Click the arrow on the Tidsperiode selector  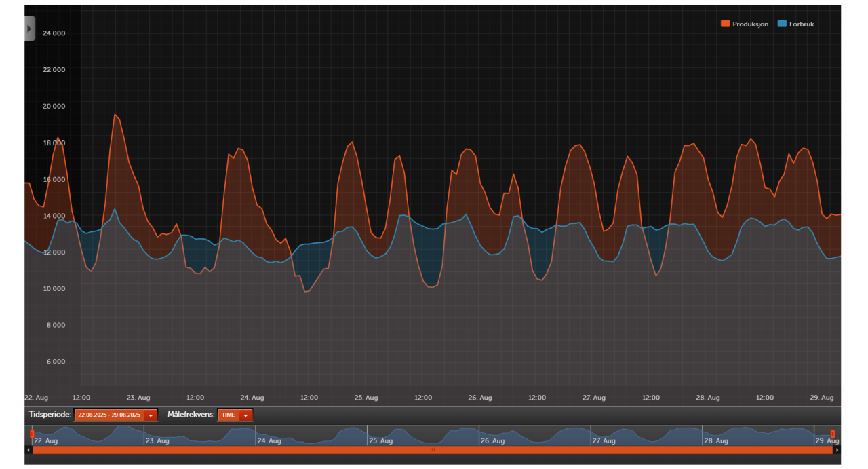coord(151,415)
